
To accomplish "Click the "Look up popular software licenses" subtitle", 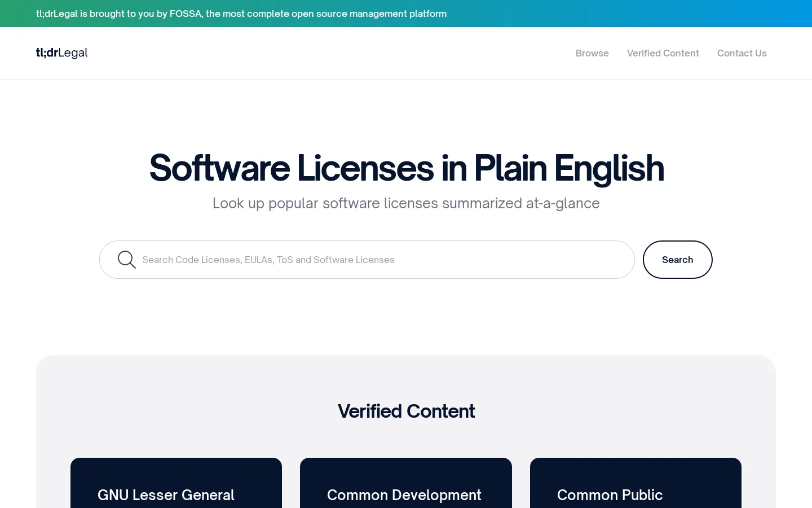I will coord(406,203).
